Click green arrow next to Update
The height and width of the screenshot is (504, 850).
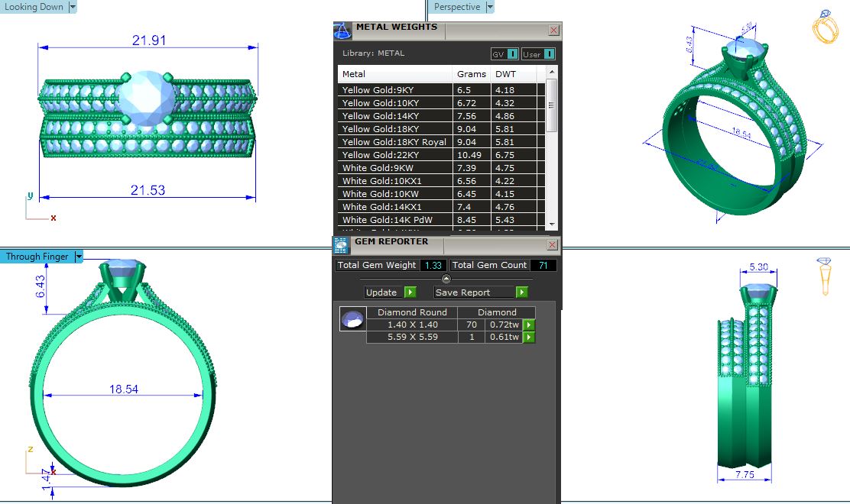(x=410, y=292)
